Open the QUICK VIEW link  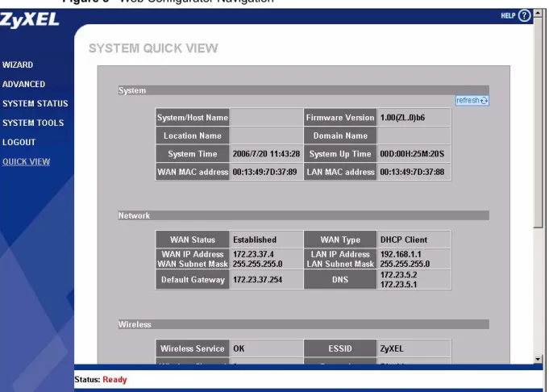coord(26,161)
